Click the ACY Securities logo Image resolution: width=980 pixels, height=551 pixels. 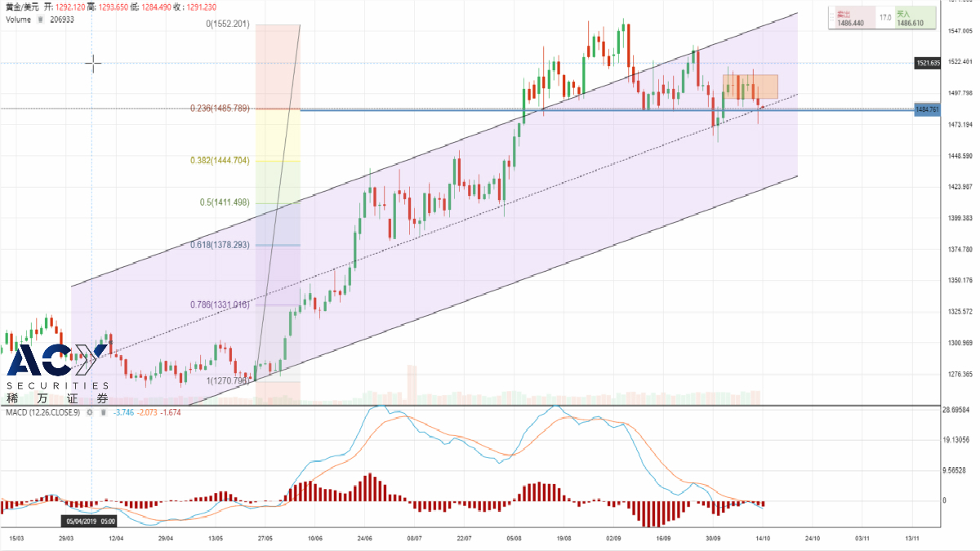pyautogui.click(x=57, y=373)
